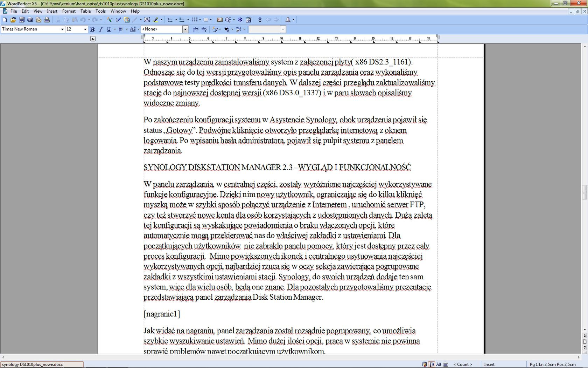Open the underline style dropdown arrow
The height and width of the screenshot is (368, 588).
click(115, 29)
